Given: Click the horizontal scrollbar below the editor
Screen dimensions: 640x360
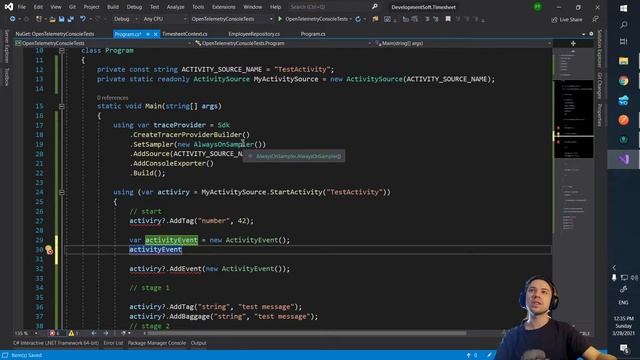Looking at the screenshot, I should tap(306, 333).
